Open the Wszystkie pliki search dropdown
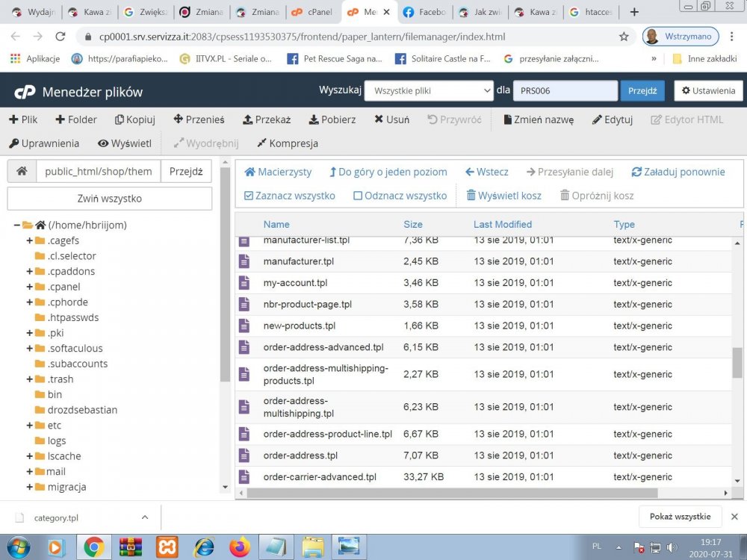The width and height of the screenshot is (747, 560). coord(429,90)
